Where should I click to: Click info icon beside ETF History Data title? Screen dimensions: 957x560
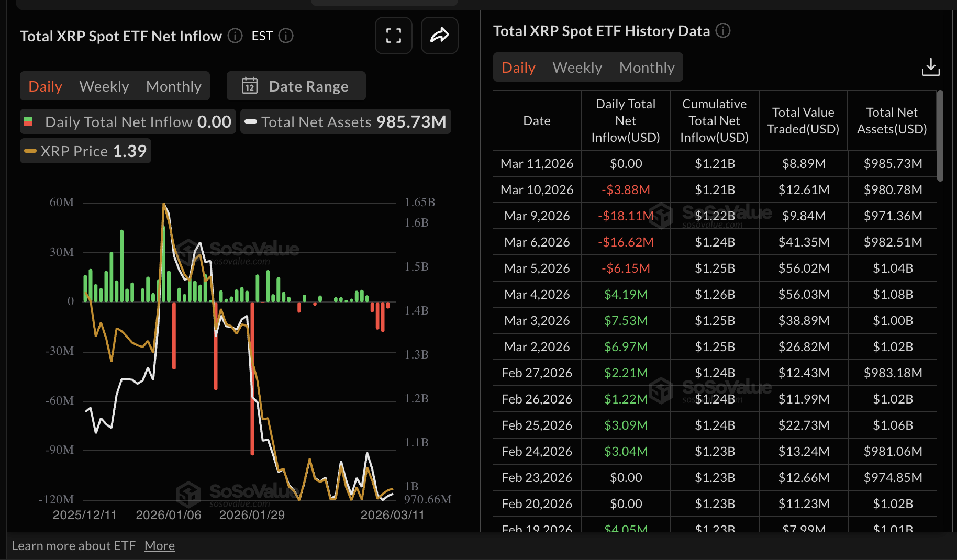click(723, 31)
